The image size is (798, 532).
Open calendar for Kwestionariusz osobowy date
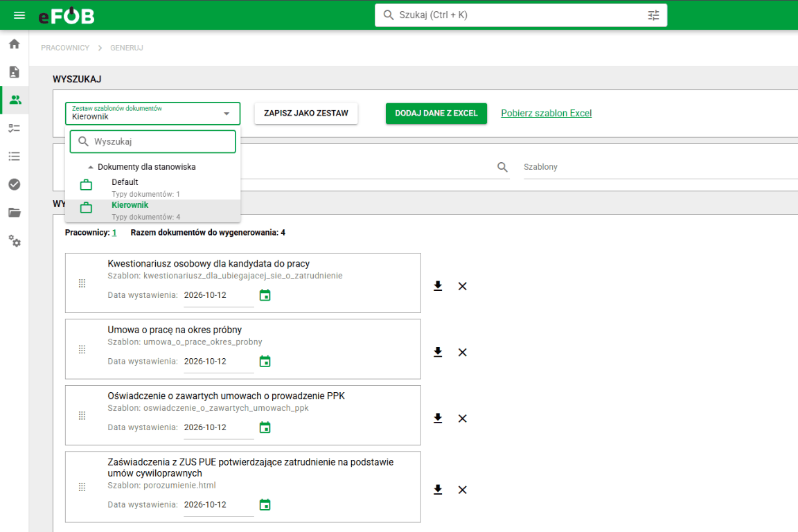[265, 295]
